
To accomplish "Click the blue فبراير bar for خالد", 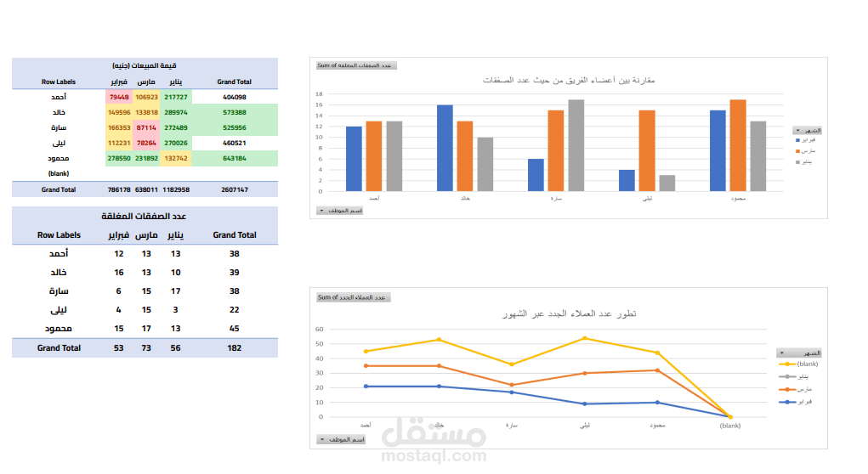I will pyautogui.click(x=445, y=148).
